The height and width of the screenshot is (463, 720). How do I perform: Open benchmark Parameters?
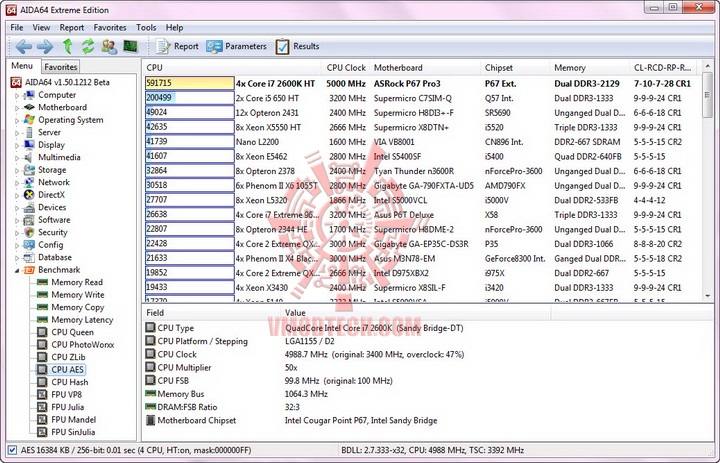[x=236, y=46]
